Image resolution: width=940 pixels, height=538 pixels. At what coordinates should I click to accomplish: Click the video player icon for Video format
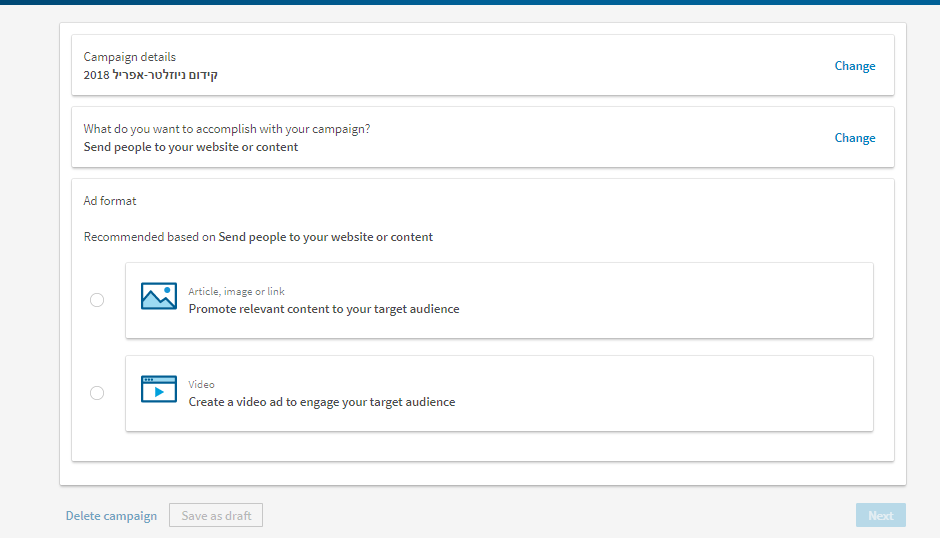[x=159, y=389]
